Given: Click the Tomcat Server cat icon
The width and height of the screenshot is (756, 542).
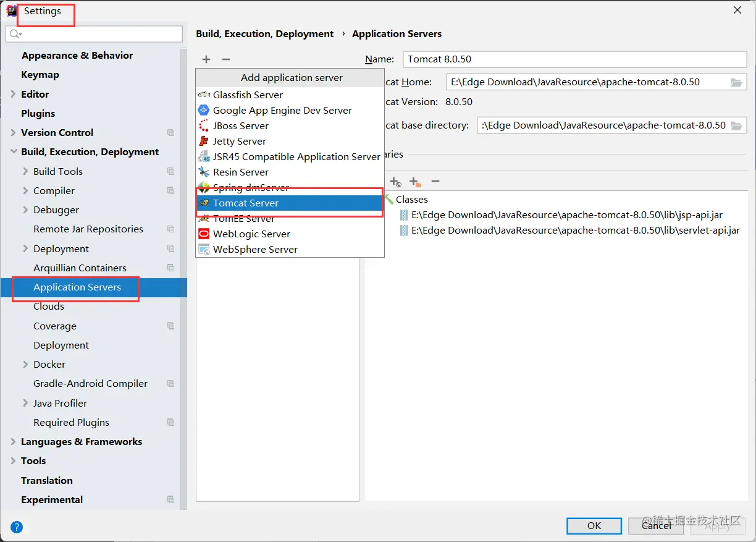Looking at the screenshot, I should tap(204, 203).
